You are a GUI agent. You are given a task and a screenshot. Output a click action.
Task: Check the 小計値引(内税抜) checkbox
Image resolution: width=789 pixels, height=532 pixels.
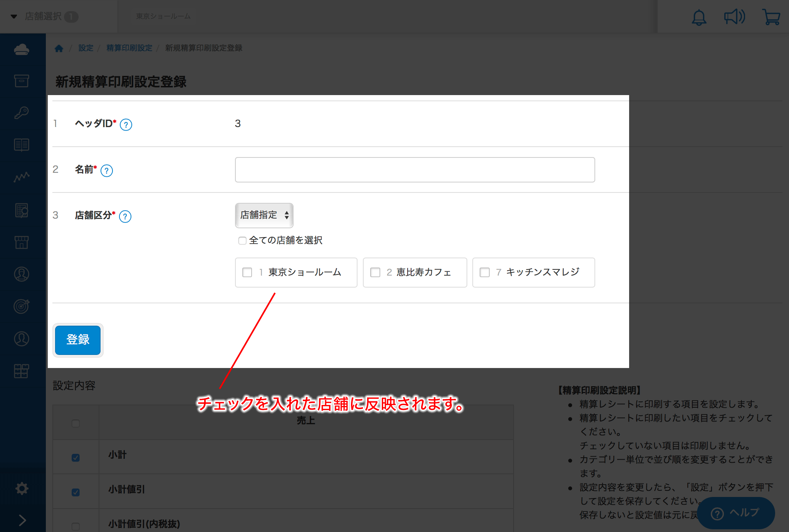pyautogui.click(x=76, y=526)
